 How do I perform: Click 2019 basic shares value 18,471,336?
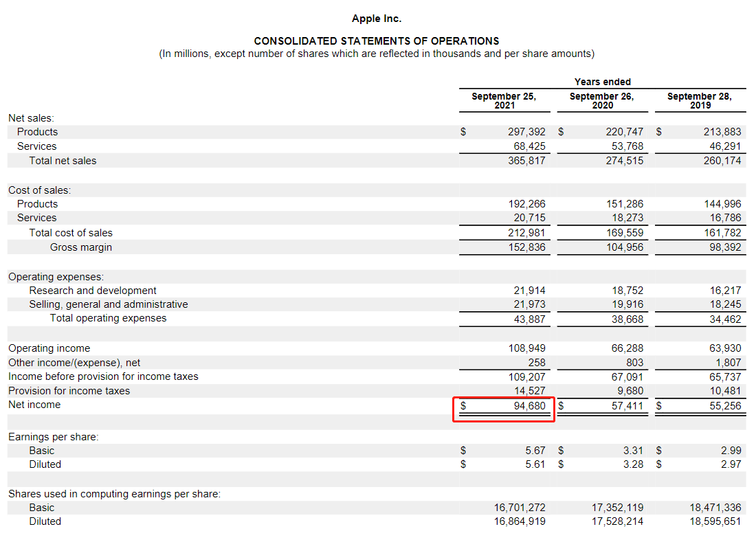tap(715, 508)
